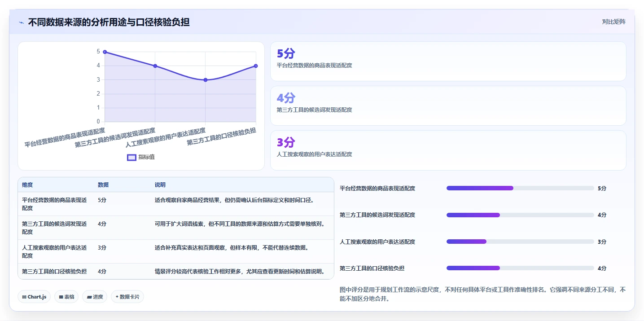
Task: Click the footnote starting 图中评分是用于规划
Action: coord(482,294)
